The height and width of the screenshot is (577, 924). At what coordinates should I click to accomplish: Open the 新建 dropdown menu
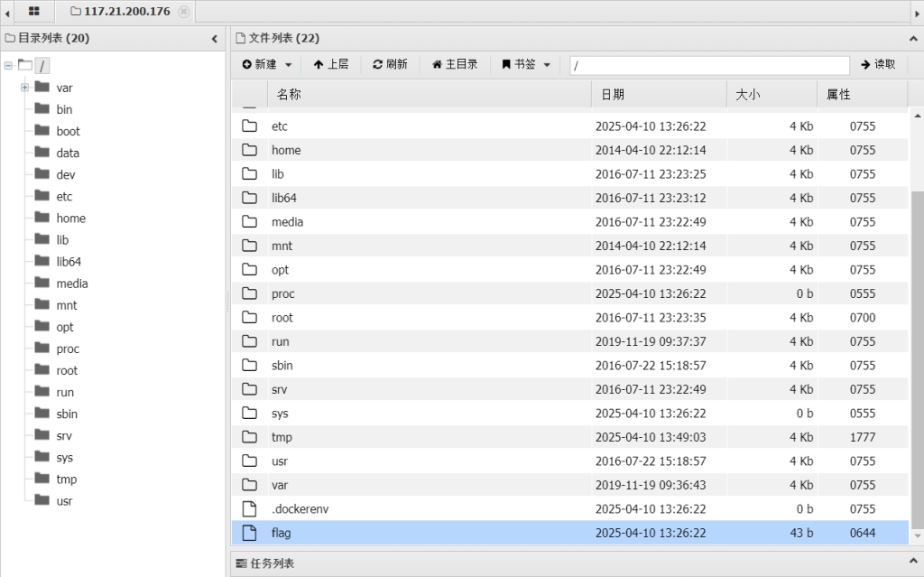click(x=267, y=64)
